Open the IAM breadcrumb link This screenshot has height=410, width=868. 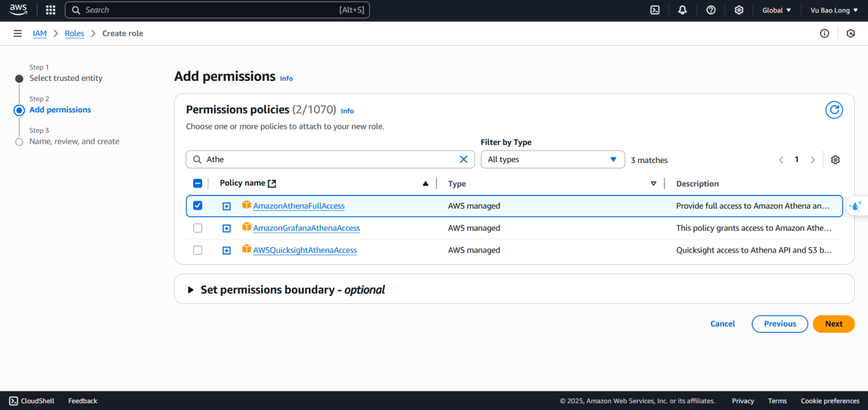coord(40,34)
